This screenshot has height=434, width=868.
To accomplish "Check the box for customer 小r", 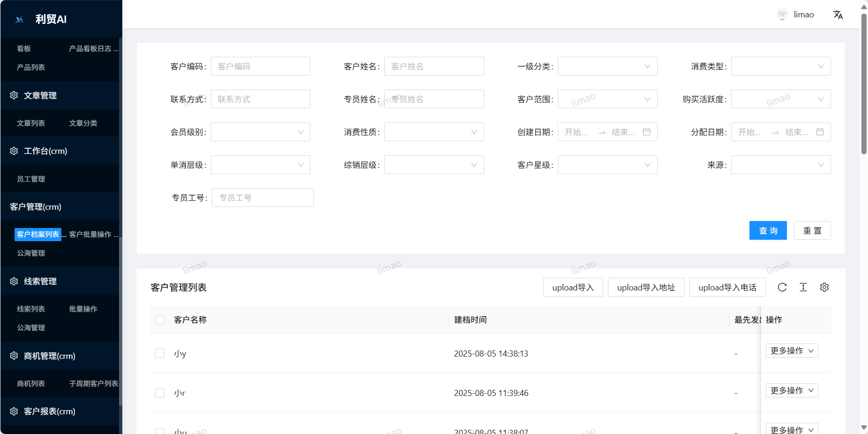I will pos(160,393).
